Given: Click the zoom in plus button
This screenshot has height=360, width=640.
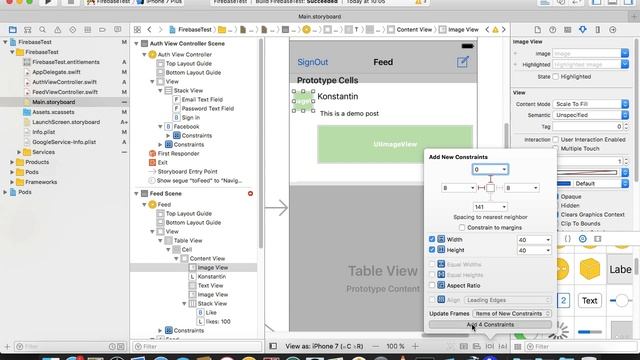Looking at the screenshot, I should pos(415,346).
